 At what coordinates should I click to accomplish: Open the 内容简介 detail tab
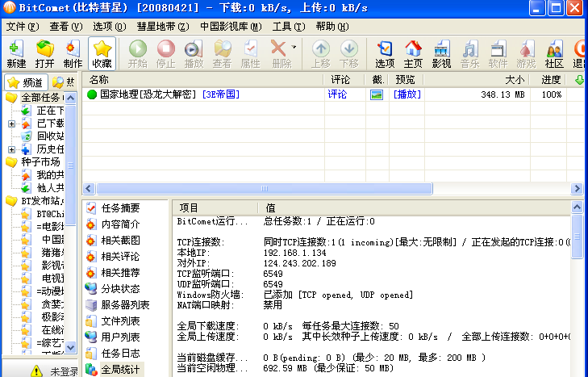tap(115, 224)
